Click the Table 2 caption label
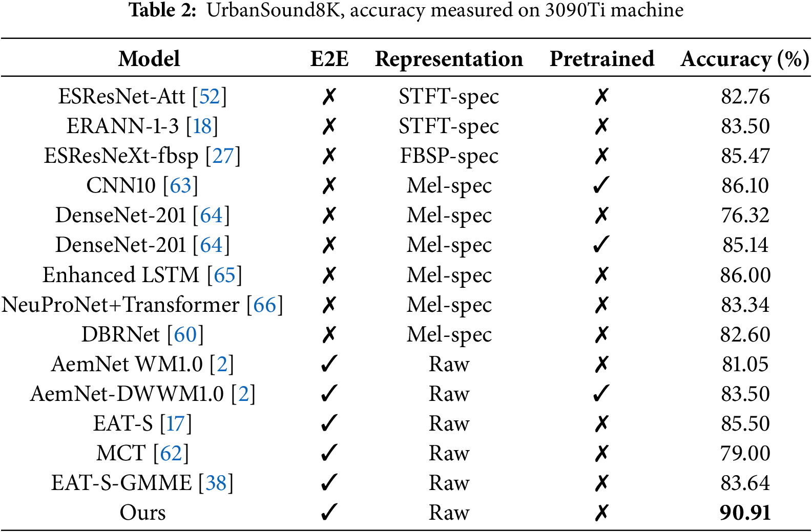This screenshot has width=812, height=532. pyautogui.click(x=162, y=10)
